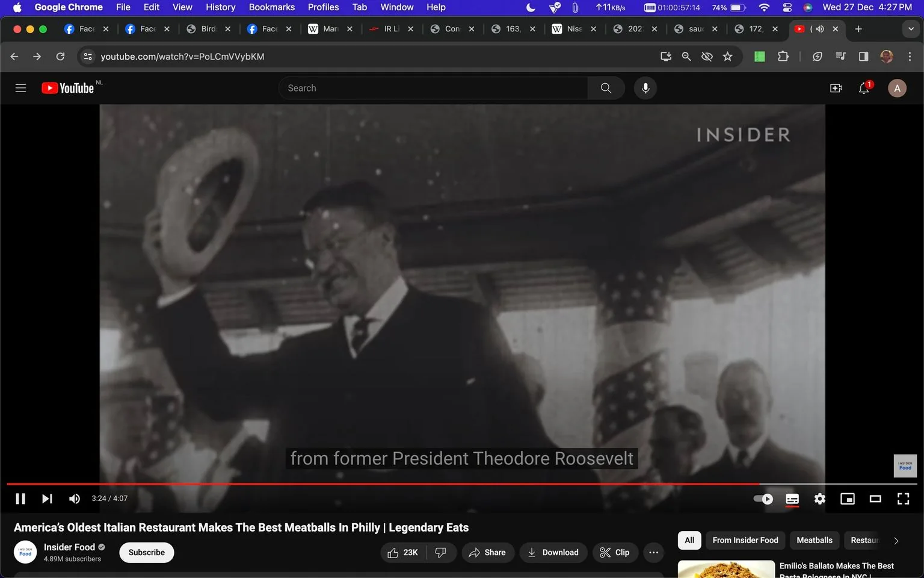The image size is (924, 578).
Task: Open YouTube guide hamburger menu
Action: pos(20,88)
